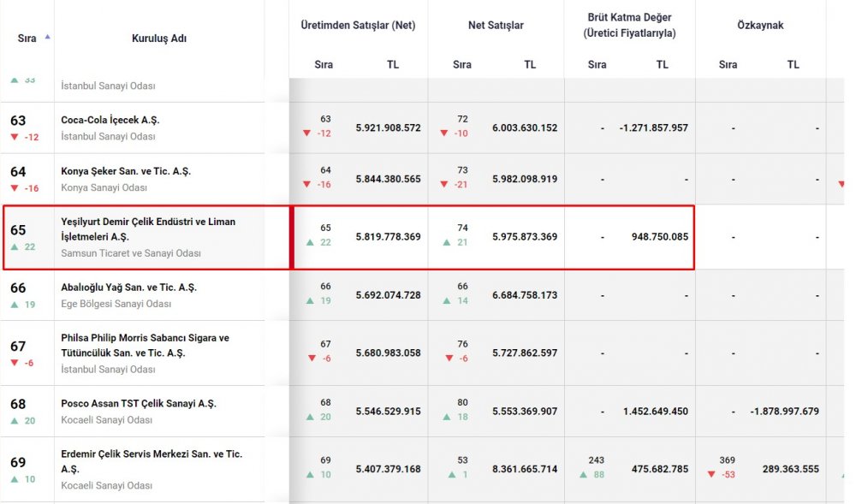Click red down arrow under Philsa rank 67
This screenshot has height=504, width=856.
15,363
